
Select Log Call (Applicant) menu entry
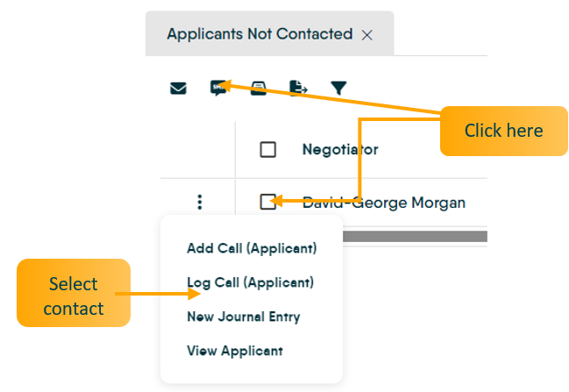click(252, 282)
